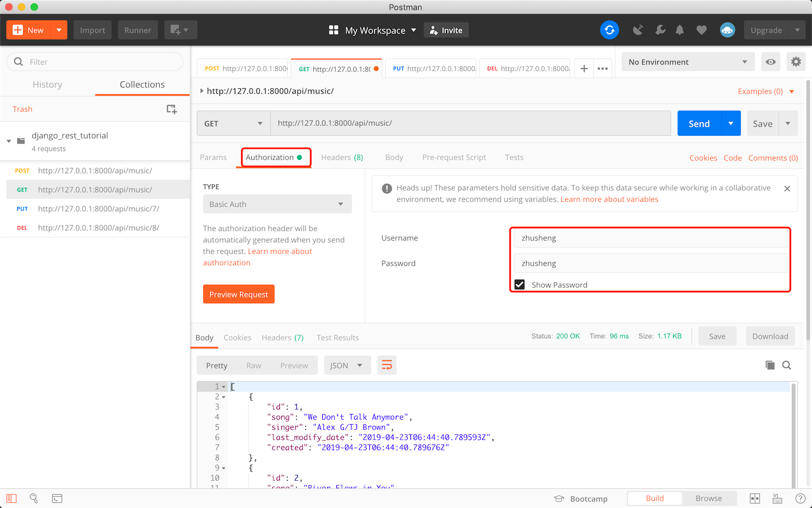Collapse the django_rest_tutorial collection
Screen dimensions: 812x508
pyautogui.click(x=9, y=141)
